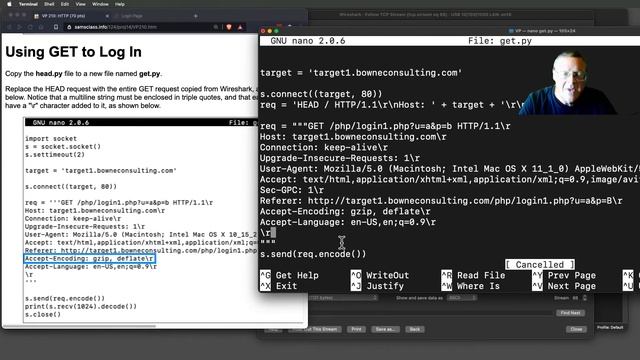Click '^X Exit' in nano shortcut bar

pos(279,286)
